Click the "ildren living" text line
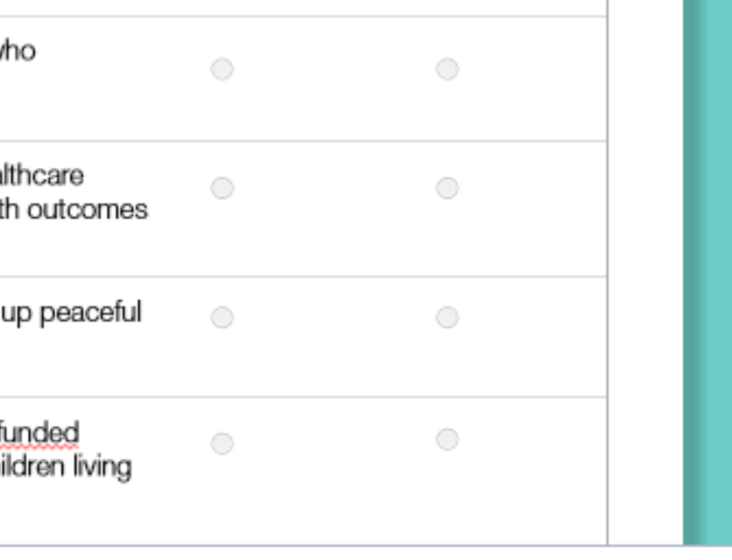Image resolution: width=732 pixels, height=560 pixels. 66,466
